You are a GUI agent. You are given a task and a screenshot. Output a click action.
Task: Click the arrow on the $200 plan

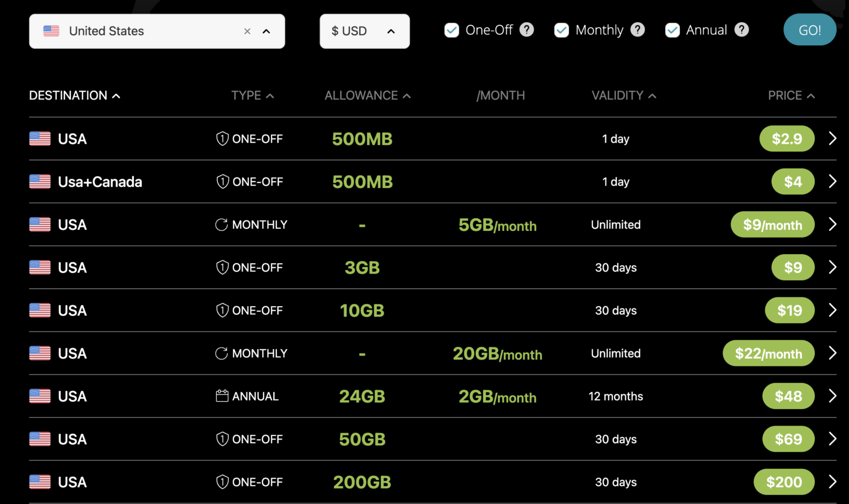[832, 482]
